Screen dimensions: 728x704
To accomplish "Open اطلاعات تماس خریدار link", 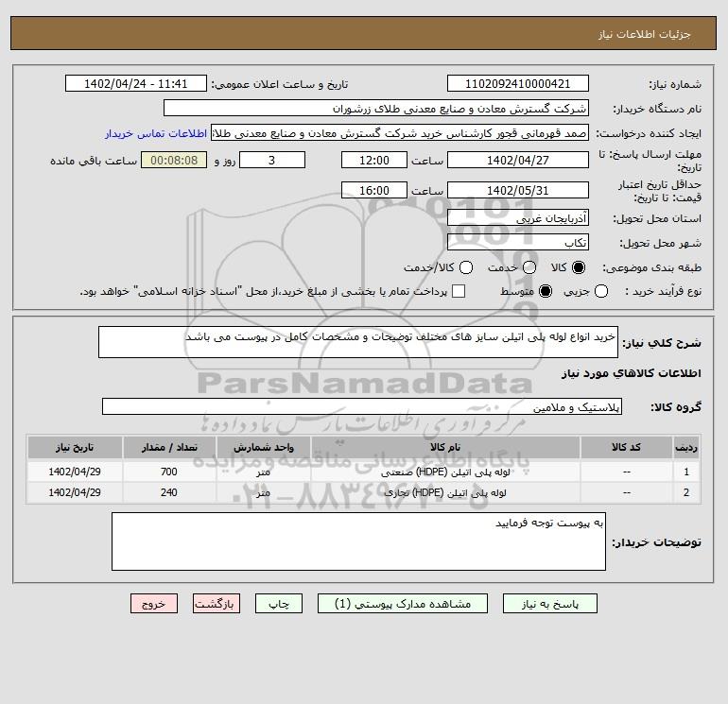I will pyautogui.click(x=156, y=133).
